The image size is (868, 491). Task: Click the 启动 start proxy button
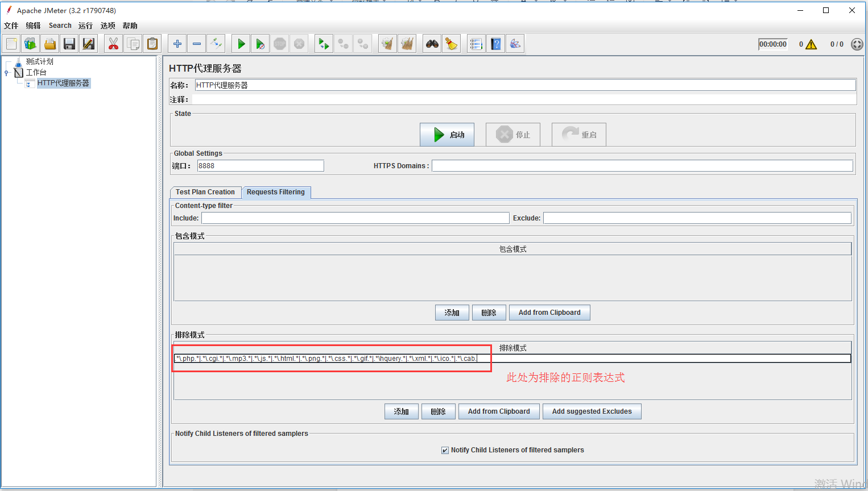[447, 135]
